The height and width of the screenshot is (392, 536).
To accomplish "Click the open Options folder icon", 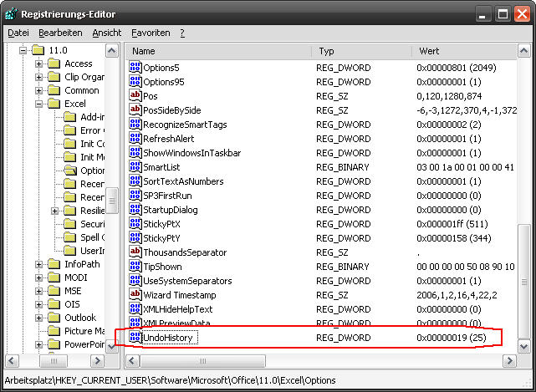I will click(x=70, y=171).
